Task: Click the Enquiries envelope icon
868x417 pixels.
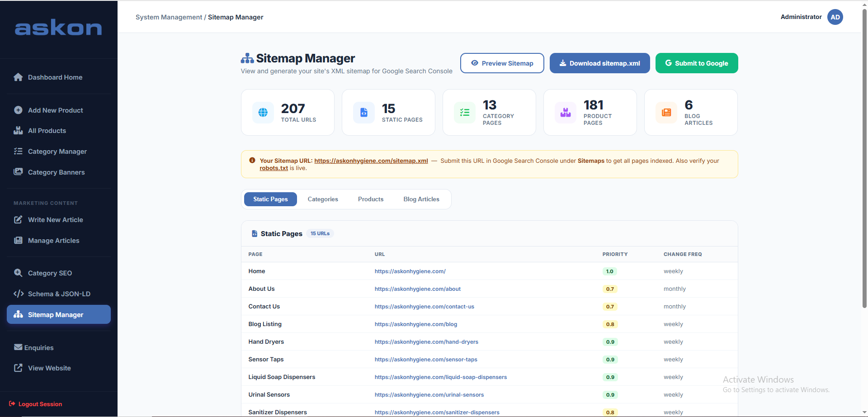Action: point(18,347)
